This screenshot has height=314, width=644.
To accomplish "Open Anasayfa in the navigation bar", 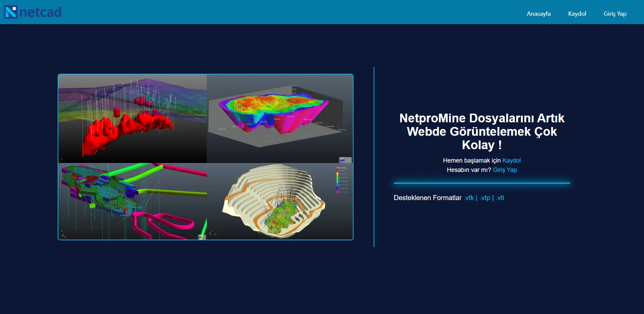I will pos(539,14).
